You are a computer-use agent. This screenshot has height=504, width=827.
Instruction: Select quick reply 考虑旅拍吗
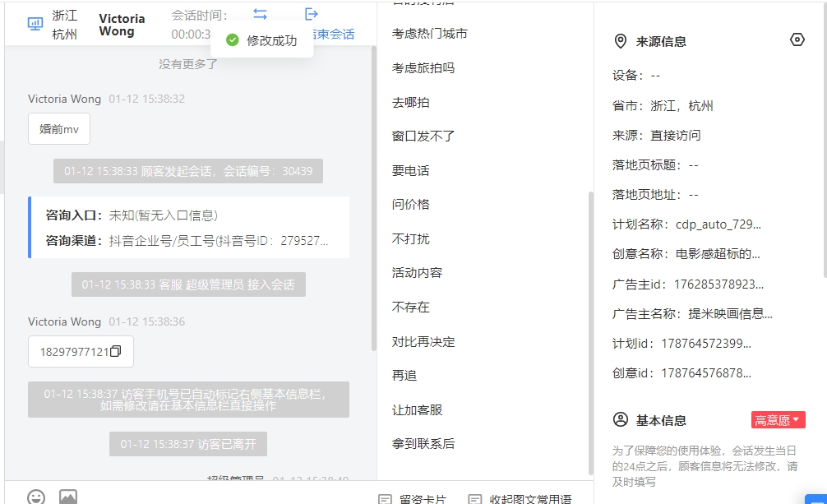[x=423, y=68]
